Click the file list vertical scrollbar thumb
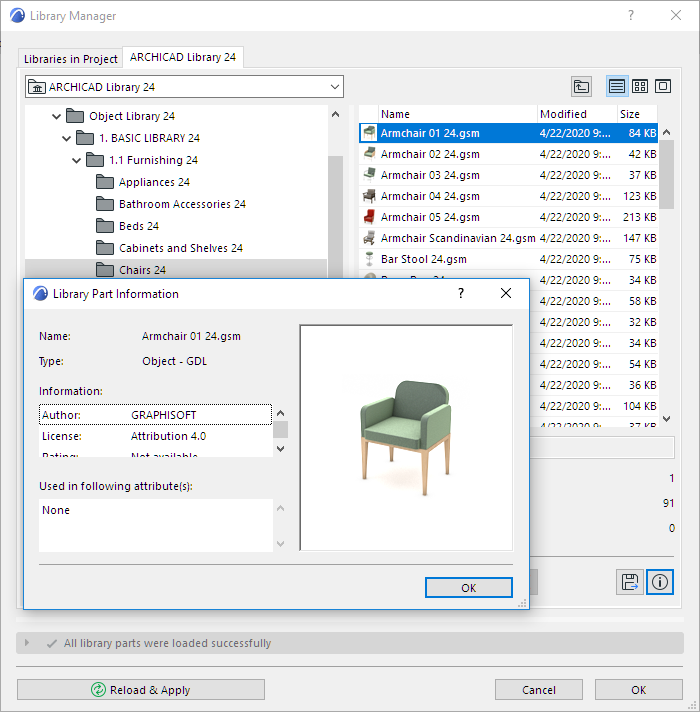700x712 pixels. 666,174
